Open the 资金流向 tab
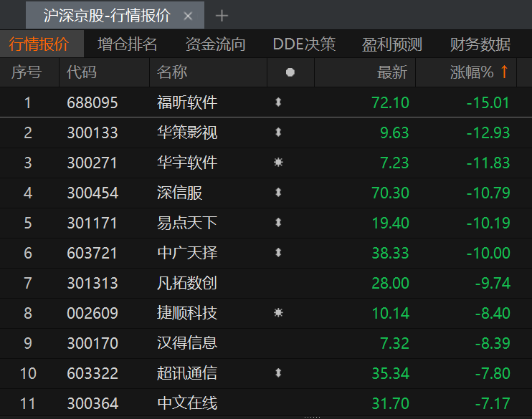Image resolution: width=532 pixels, height=419 pixels. (215, 44)
